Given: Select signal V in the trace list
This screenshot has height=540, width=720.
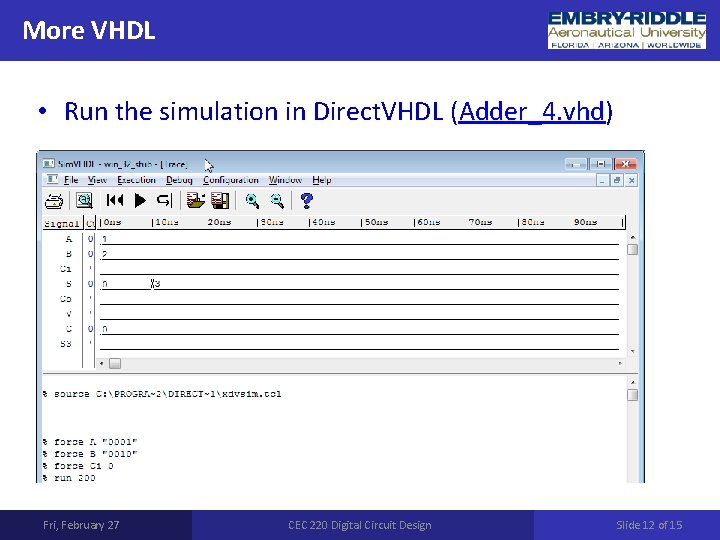Looking at the screenshot, I should pyautogui.click(x=68, y=314).
